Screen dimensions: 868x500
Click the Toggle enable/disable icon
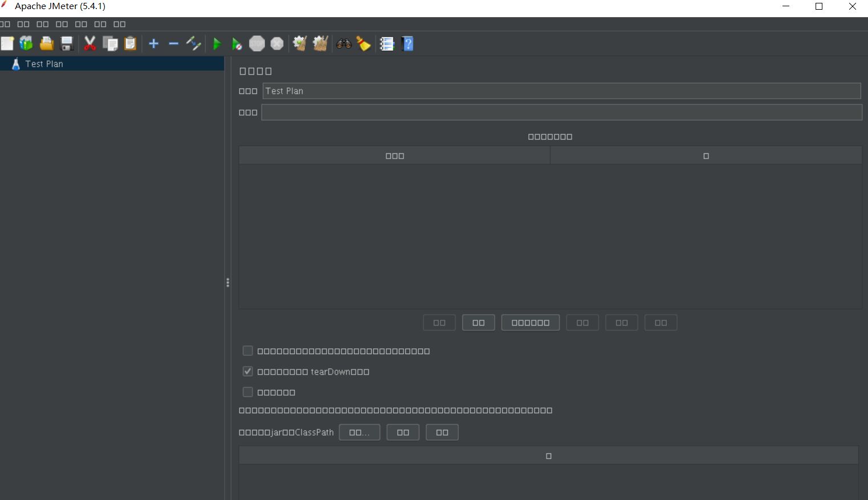click(x=194, y=44)
